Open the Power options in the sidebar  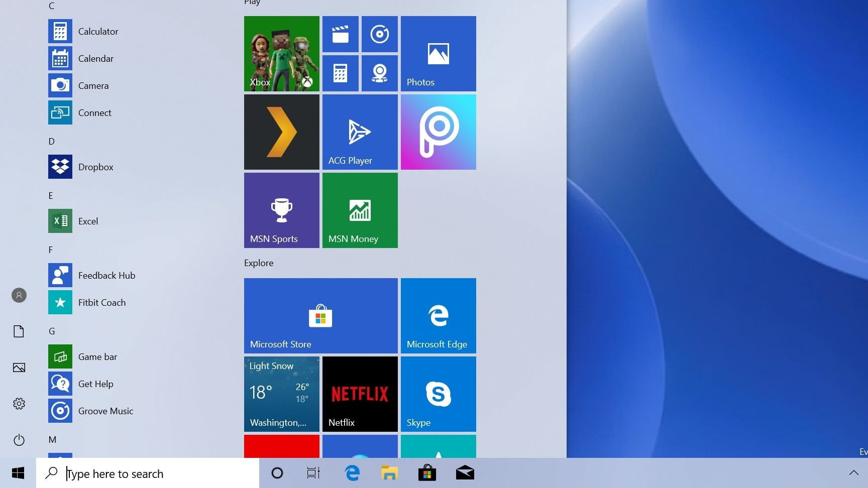point(19,440)
